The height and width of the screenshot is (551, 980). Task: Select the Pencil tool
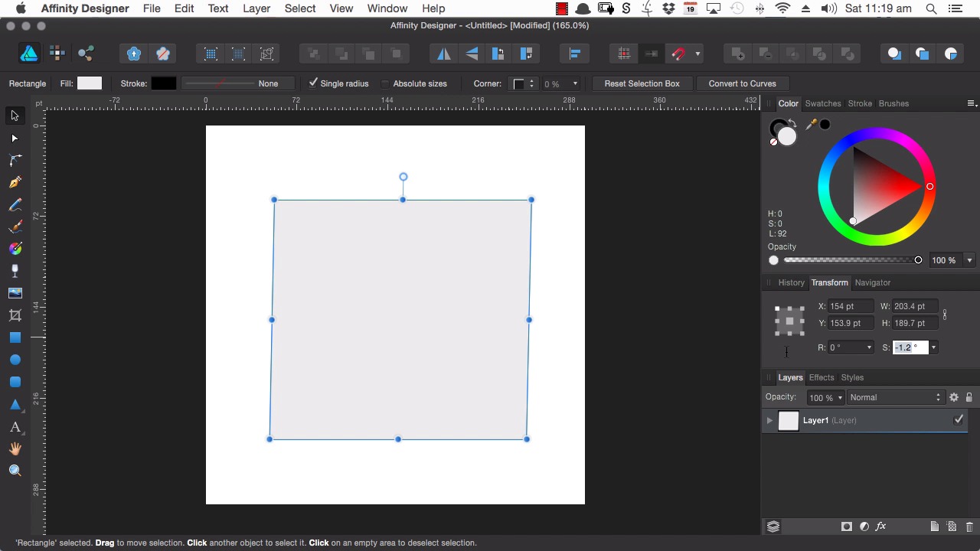pyautogui.click(x=15, y=205)
